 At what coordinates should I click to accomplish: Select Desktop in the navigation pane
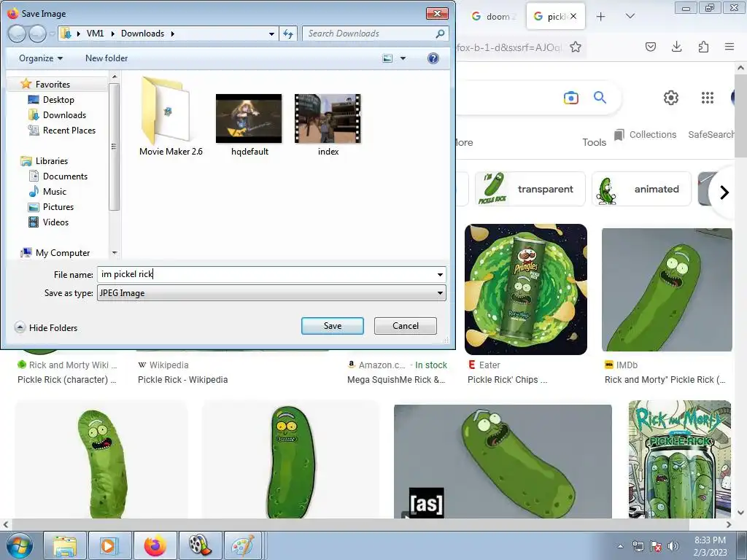coord(58,99)
